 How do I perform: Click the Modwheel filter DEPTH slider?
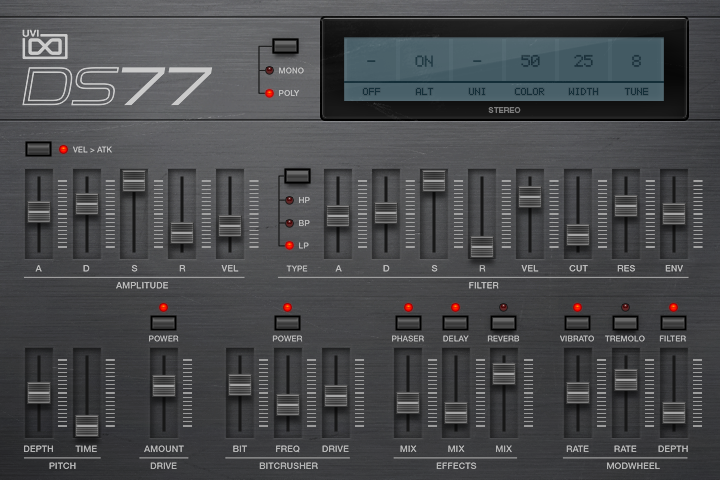coord(674,412)
